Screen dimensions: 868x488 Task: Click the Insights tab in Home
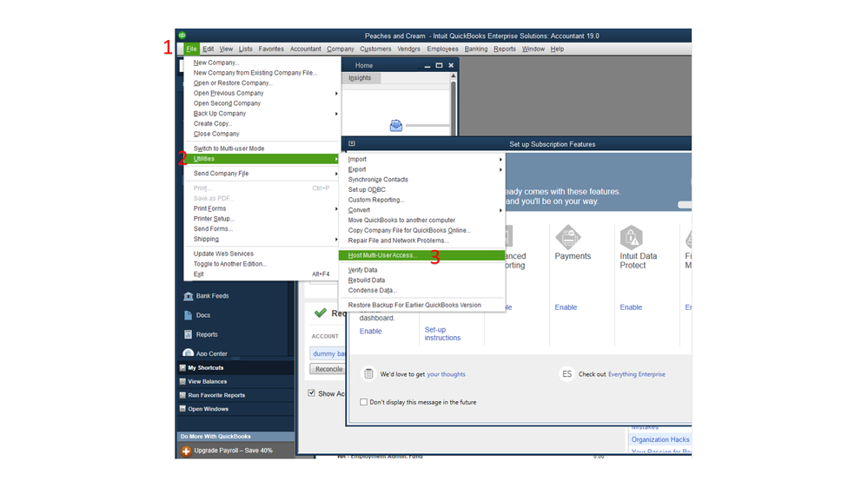[x=360, y=78]
